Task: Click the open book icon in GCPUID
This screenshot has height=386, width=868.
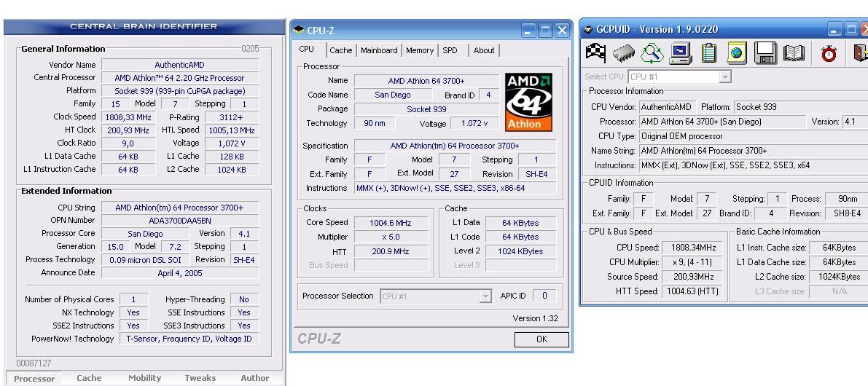Action: pos(794,53)
